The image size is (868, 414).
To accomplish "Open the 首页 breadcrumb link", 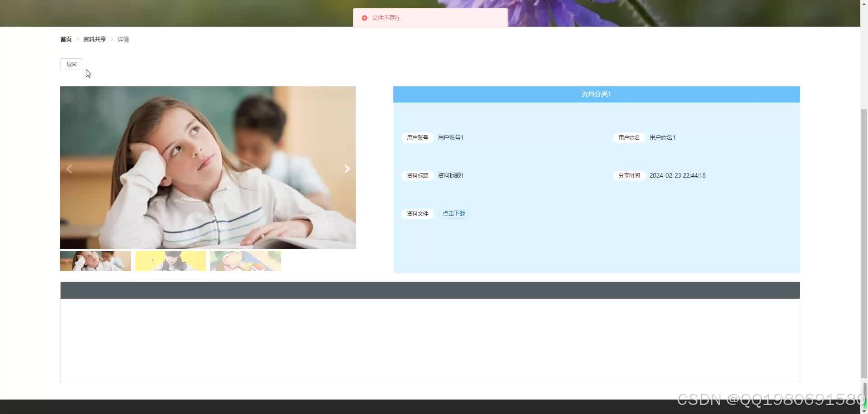I will tap(66, 39).
